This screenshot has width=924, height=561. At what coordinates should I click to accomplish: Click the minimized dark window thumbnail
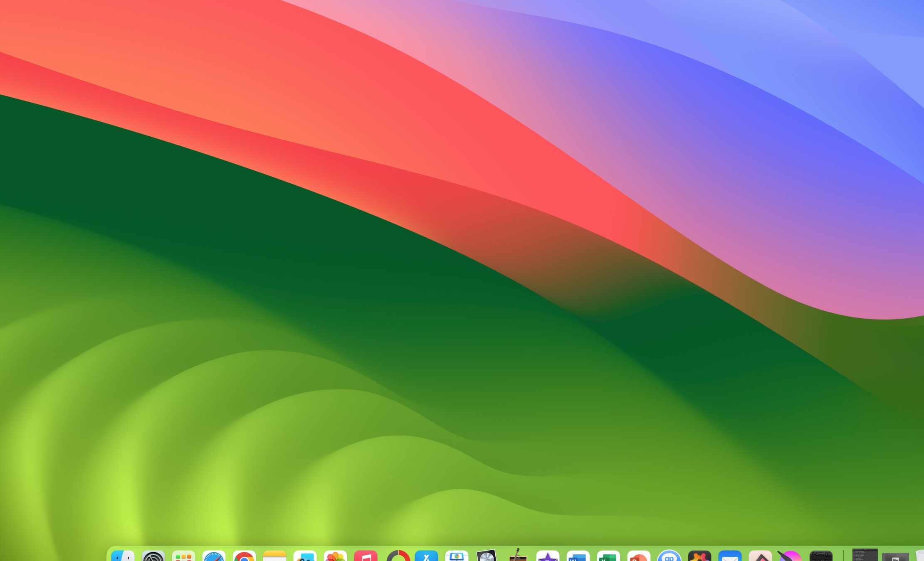click(865, 555)
